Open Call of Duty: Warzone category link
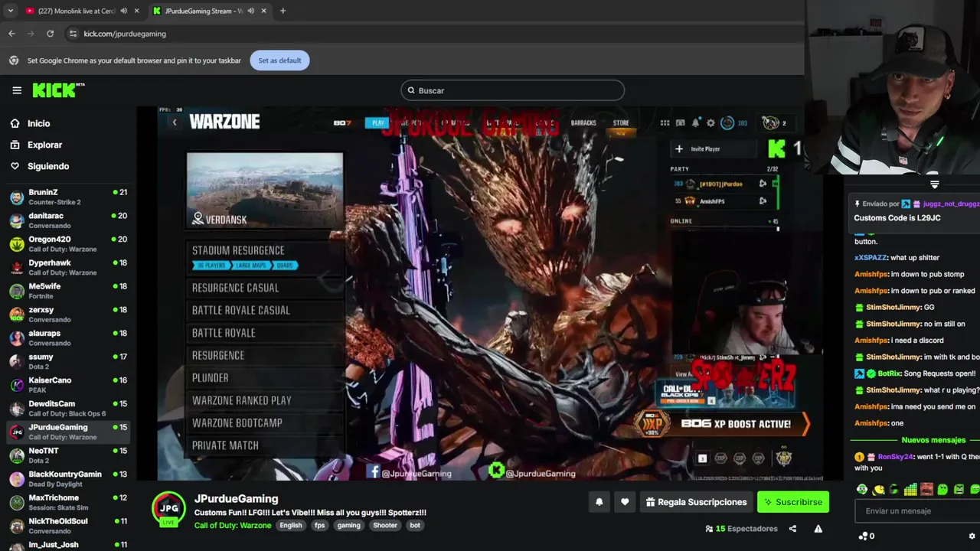The width and height of the screenshot is (980, 551). pos(233,526)
